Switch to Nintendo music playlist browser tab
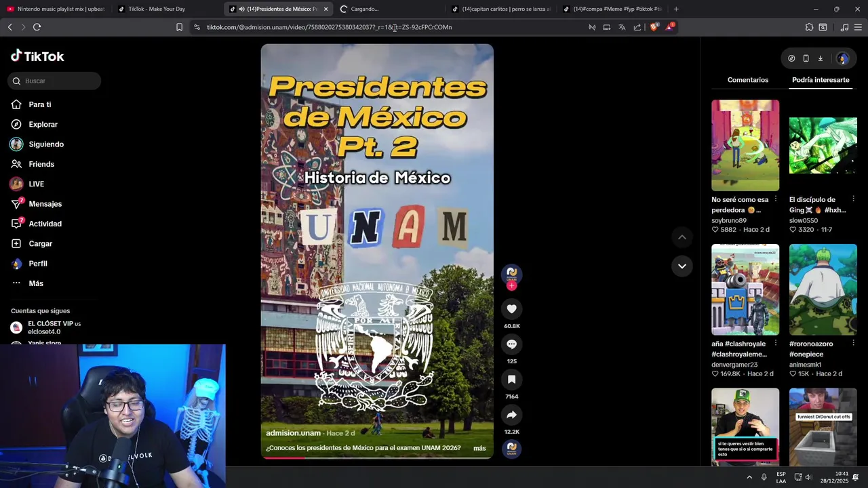 tap(56, 9)
